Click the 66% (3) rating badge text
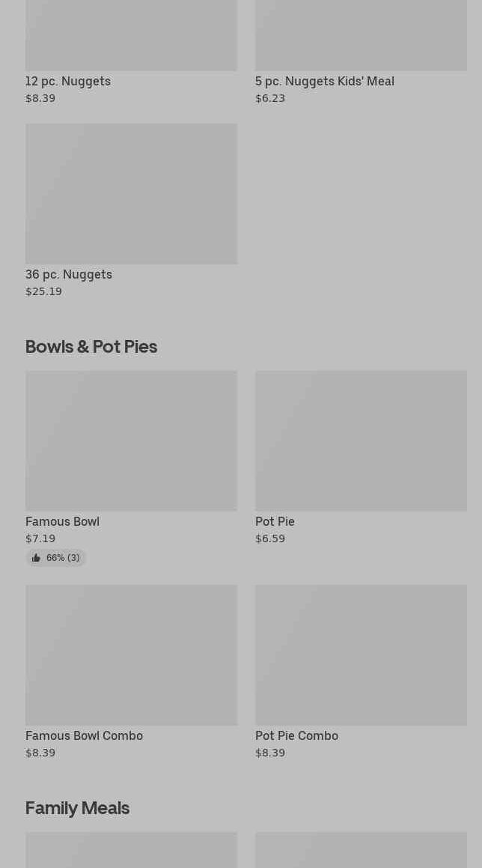The image size is (482, 868). 63,558
